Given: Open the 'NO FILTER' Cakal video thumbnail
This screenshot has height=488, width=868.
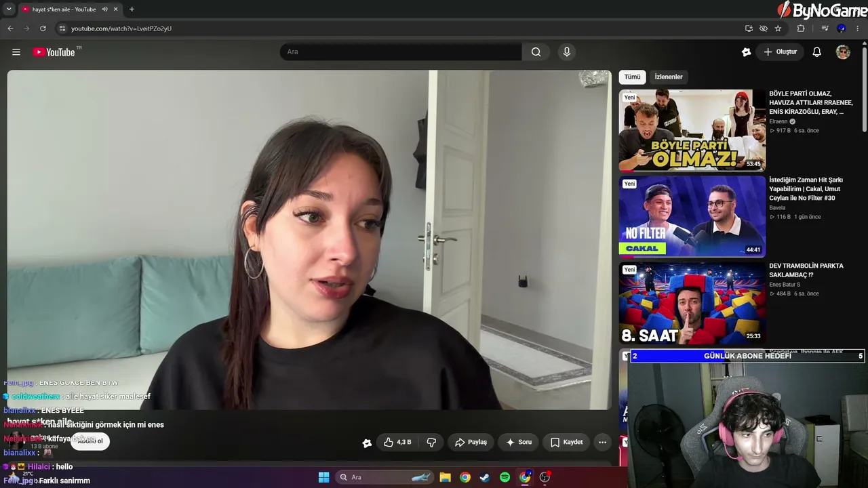Looking at the screenshot, I should (x=692, y=216).
